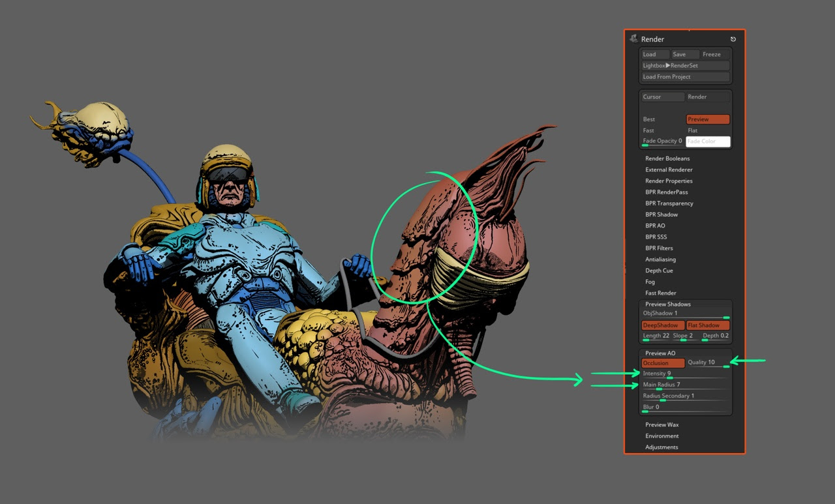Viewport: 835px width, 504px height.
Task: Adjust AO Quality slider
Action: point(708,363)
